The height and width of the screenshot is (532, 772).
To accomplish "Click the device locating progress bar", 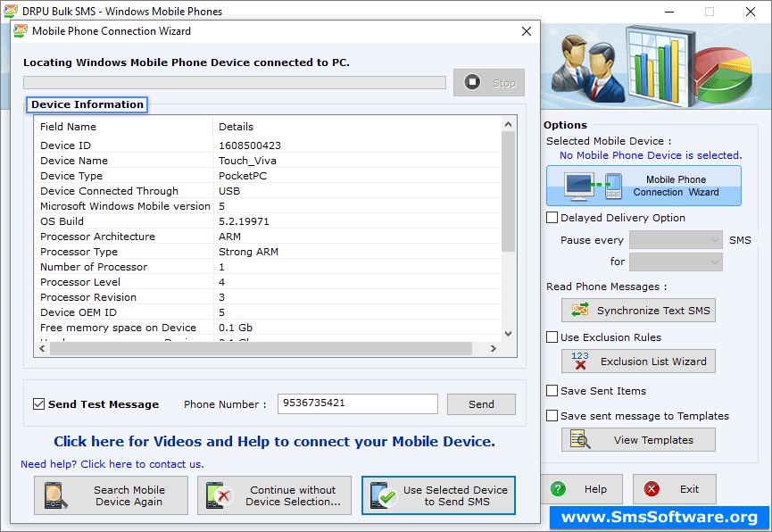I will pyautogui.click(x=235, y=82).
